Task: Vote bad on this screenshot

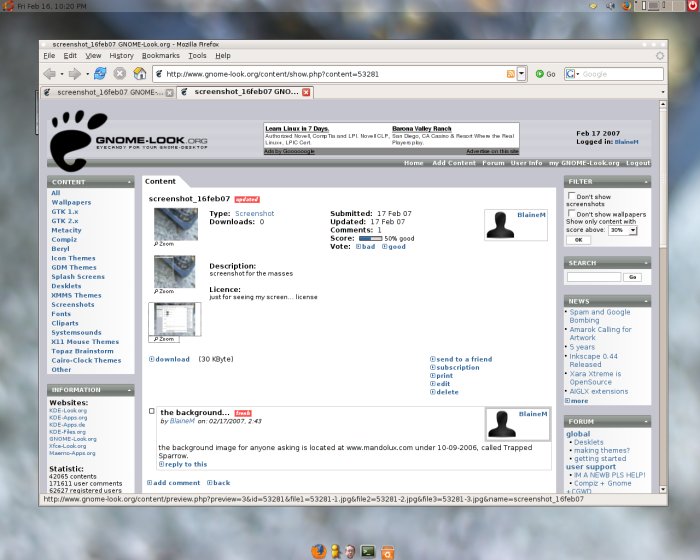Action: (x=366, y=247)
